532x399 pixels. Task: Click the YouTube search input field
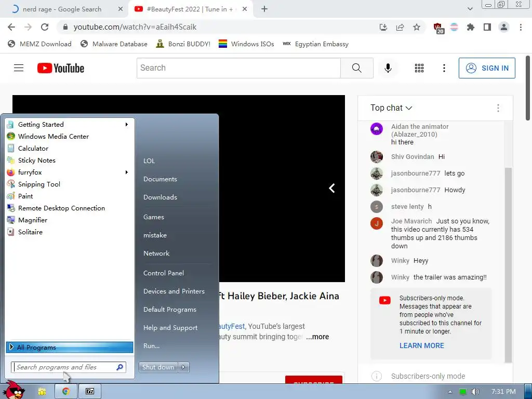coord(238,68)
